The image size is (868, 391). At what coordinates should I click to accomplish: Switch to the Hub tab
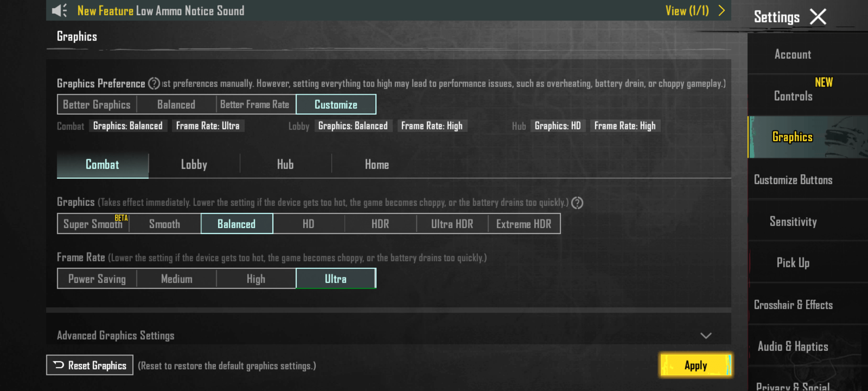click(285, 165)
